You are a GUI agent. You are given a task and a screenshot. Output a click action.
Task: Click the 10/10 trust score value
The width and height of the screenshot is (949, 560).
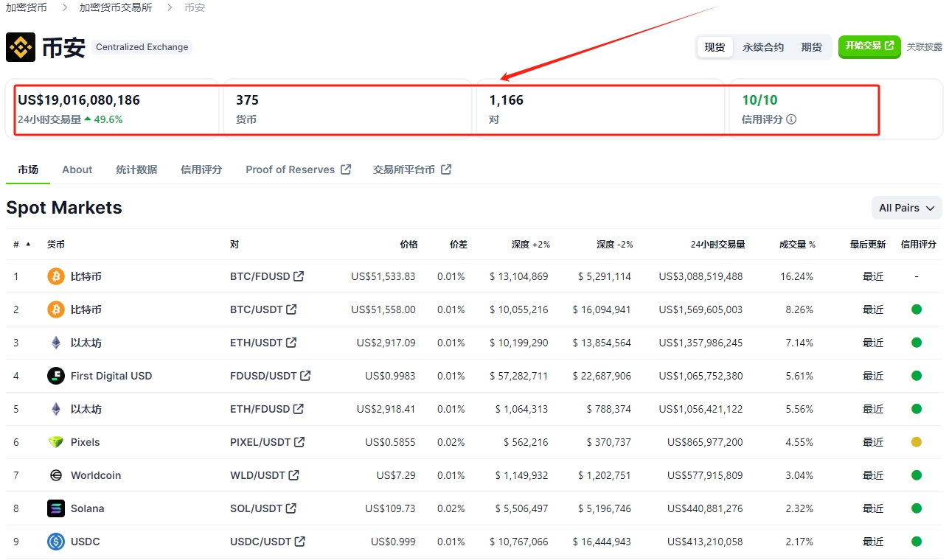pos(759,100)
